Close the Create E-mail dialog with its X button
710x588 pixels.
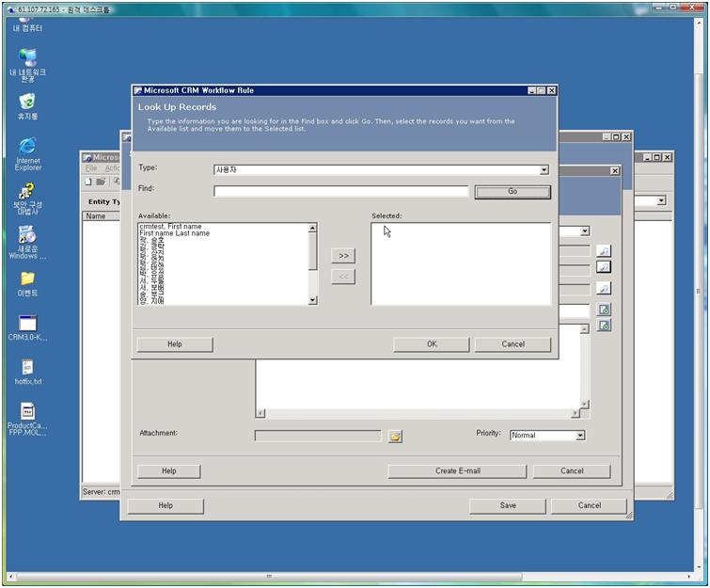click(614, 171)
